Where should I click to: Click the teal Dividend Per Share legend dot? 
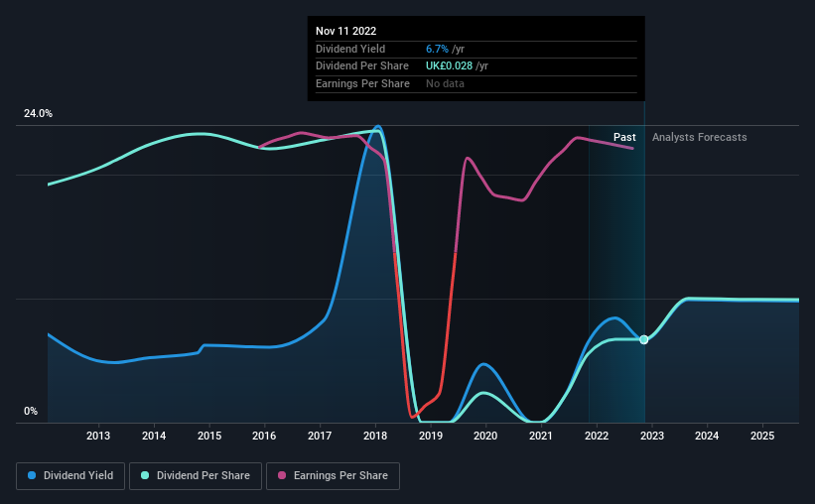[x=145, y=475]
